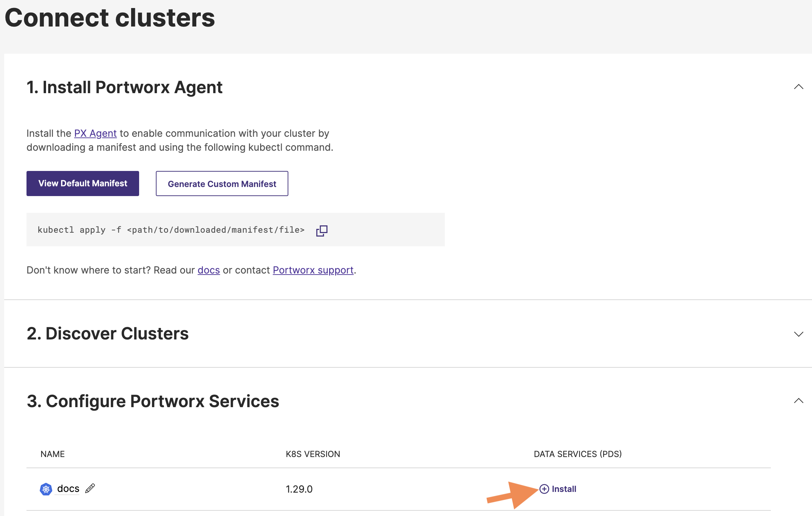Select the docs cluster name

coord(68,488)
